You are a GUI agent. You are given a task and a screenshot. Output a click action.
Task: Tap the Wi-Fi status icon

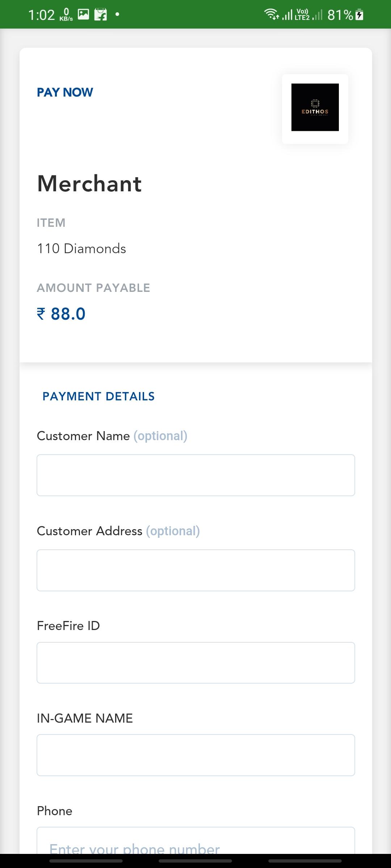[272, 14]
